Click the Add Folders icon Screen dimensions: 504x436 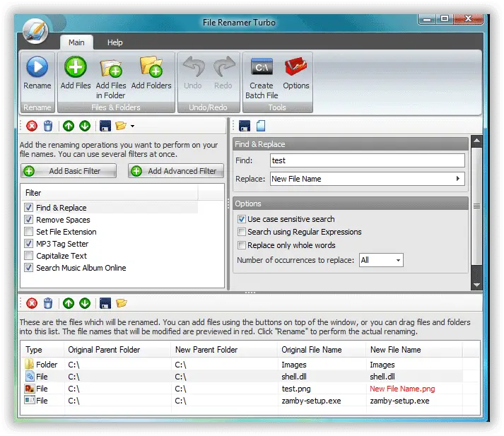[x=151, y=67]
